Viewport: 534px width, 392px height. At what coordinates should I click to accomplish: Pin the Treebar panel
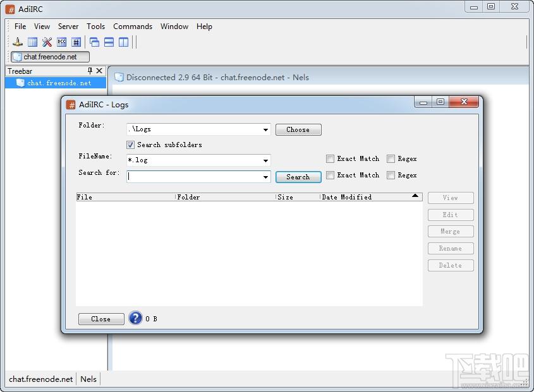(90, 71)
